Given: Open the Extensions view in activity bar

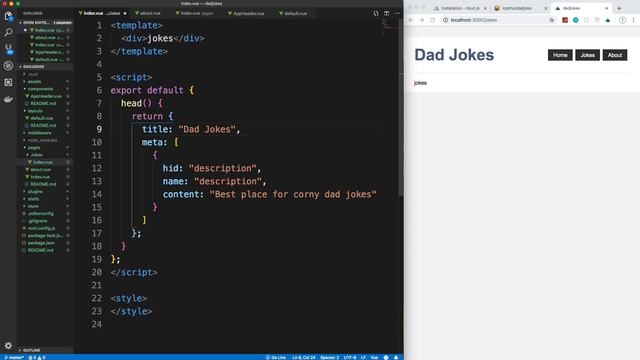Looking at the screenshot, I should pos(8,82).
